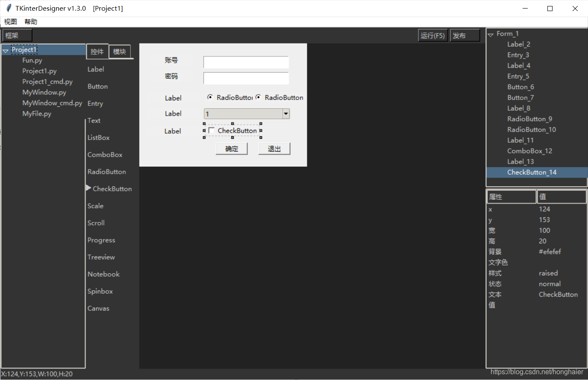Select Button_6 in the widget tree
Viewport: 588px width, 380px height.
click(x=521, y=87)
